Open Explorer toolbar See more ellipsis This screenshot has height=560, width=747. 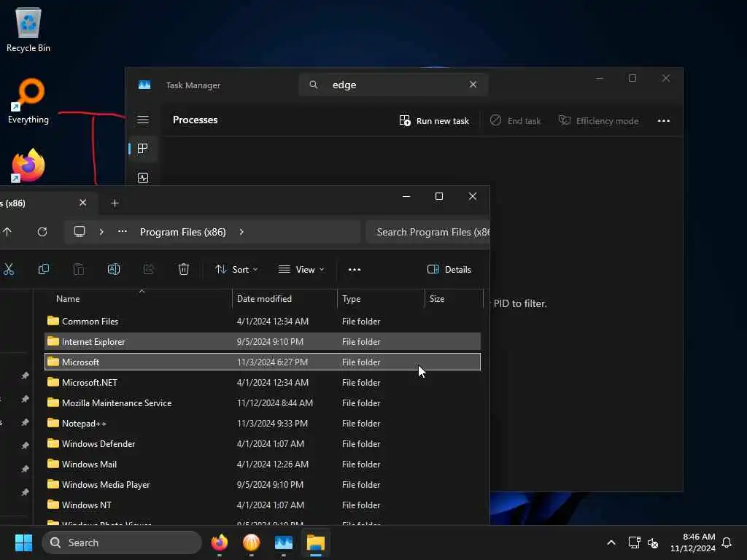[355, 270]
